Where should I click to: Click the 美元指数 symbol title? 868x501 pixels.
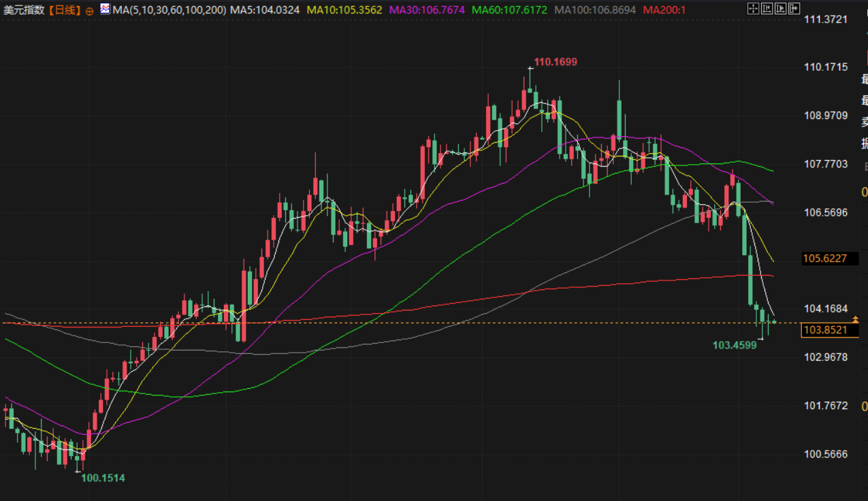pos(25,10)
